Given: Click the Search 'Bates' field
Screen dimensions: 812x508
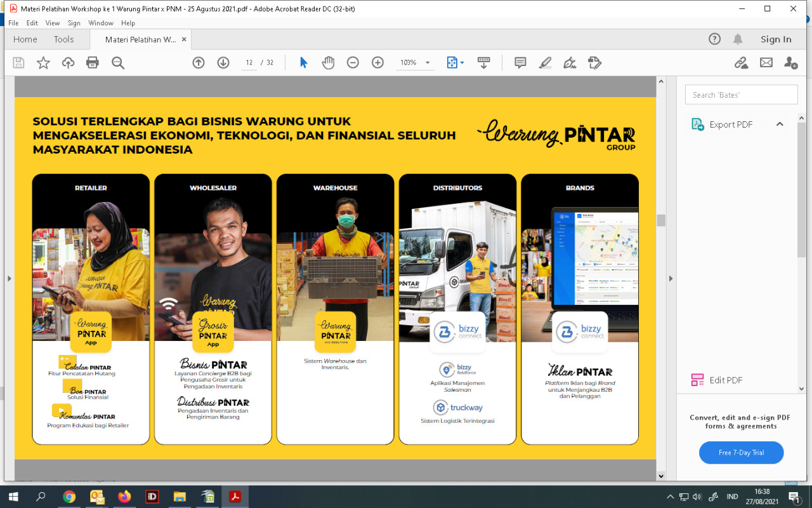Looking at the screenshot, I should pos(741,95).
